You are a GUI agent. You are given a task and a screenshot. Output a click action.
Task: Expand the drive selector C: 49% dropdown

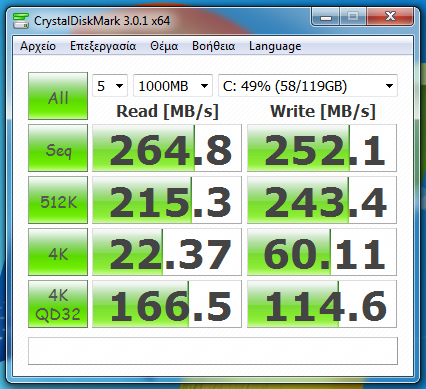tap(308, 86)
